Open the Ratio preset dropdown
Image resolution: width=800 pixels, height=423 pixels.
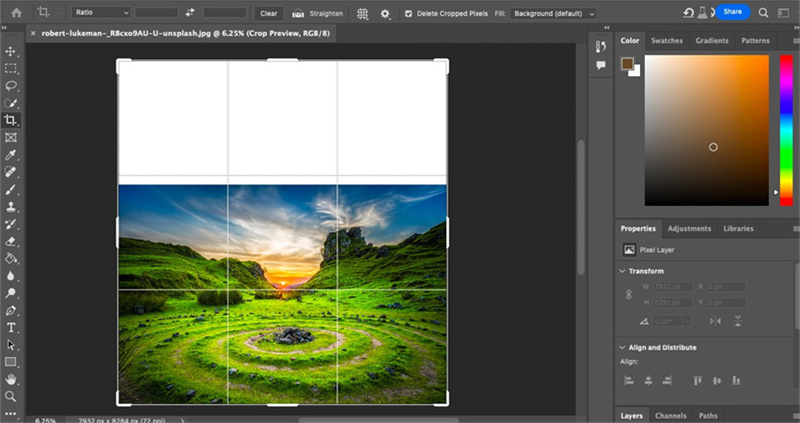101,13
